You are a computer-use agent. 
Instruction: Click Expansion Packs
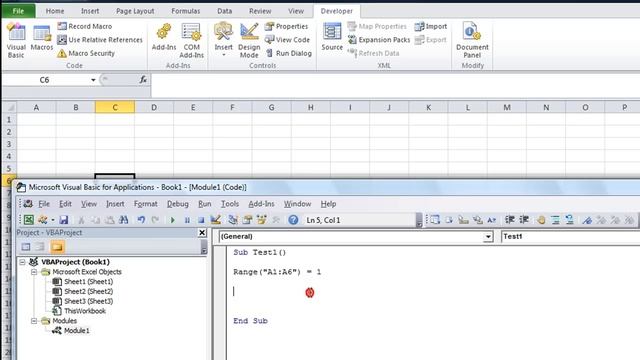coord(379,40)
